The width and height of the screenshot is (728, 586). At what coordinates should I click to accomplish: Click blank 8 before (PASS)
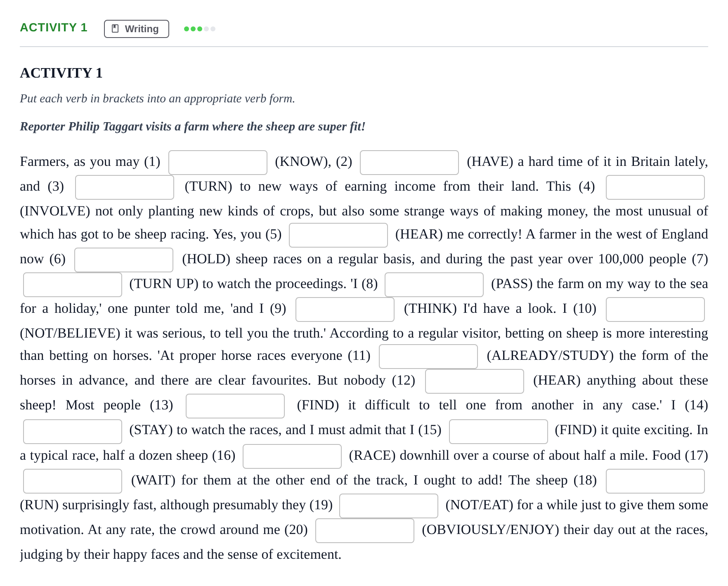click(x=434, y=285)
